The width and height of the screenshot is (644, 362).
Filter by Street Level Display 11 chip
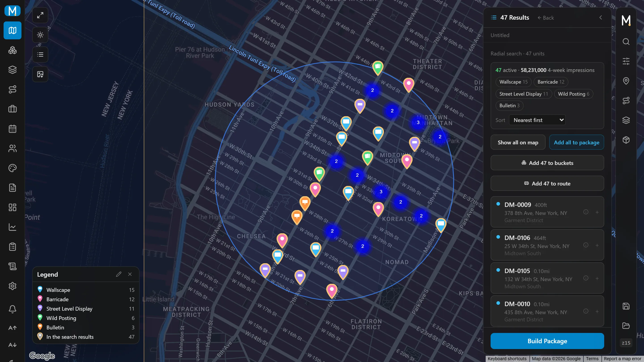pyautogui.click(x=523, y=94)
